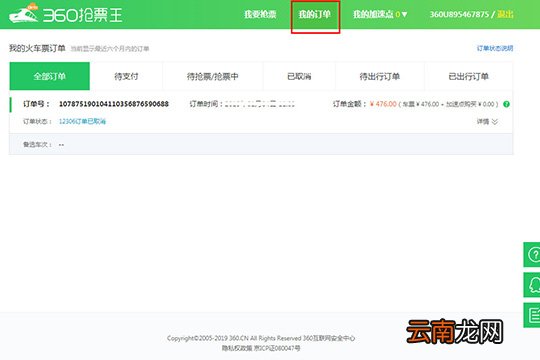Switch to the 待支付 tab

(126, 76)
